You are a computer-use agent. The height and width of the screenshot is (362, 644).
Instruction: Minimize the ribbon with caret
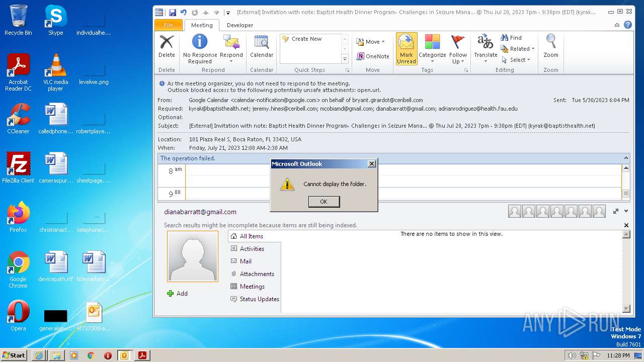[617, 25]
